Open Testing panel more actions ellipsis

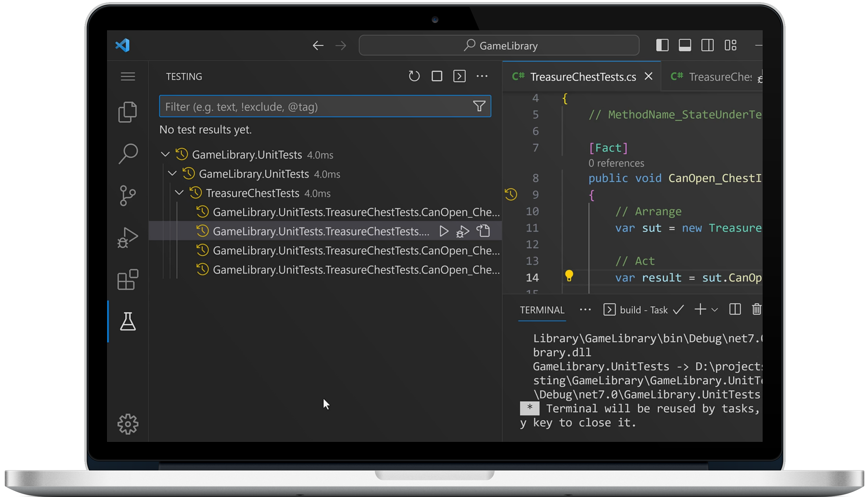482,76
